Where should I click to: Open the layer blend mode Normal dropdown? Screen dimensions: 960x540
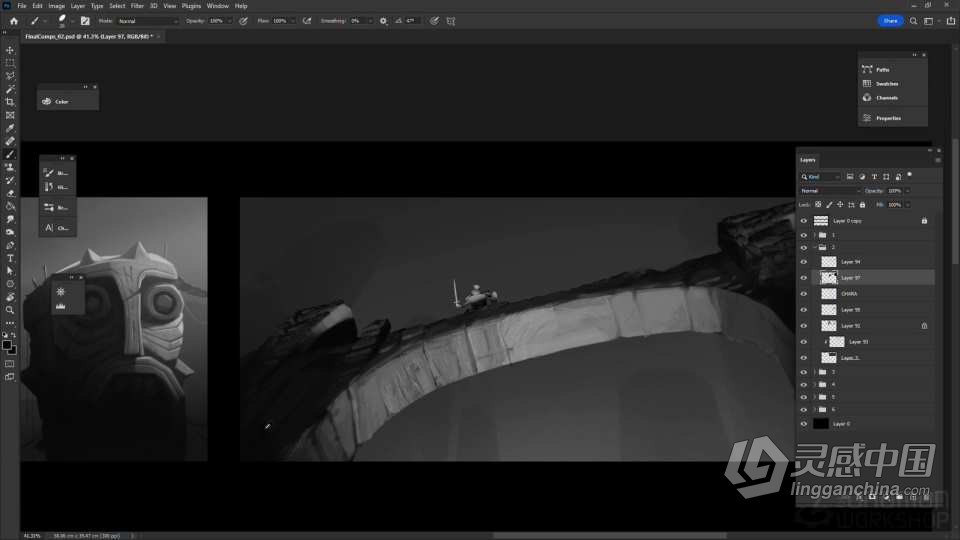coord(830,191)
